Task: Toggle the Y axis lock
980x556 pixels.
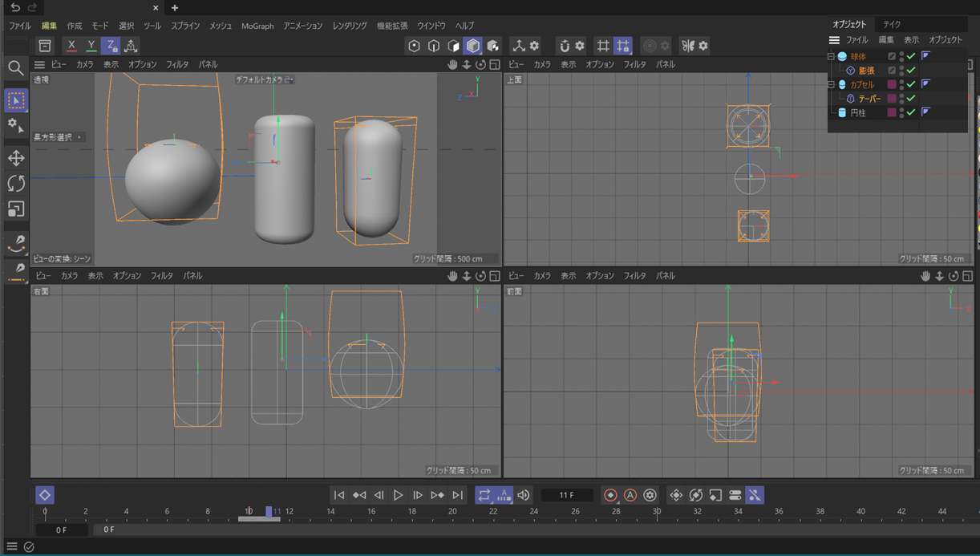Action: (91, 46)
